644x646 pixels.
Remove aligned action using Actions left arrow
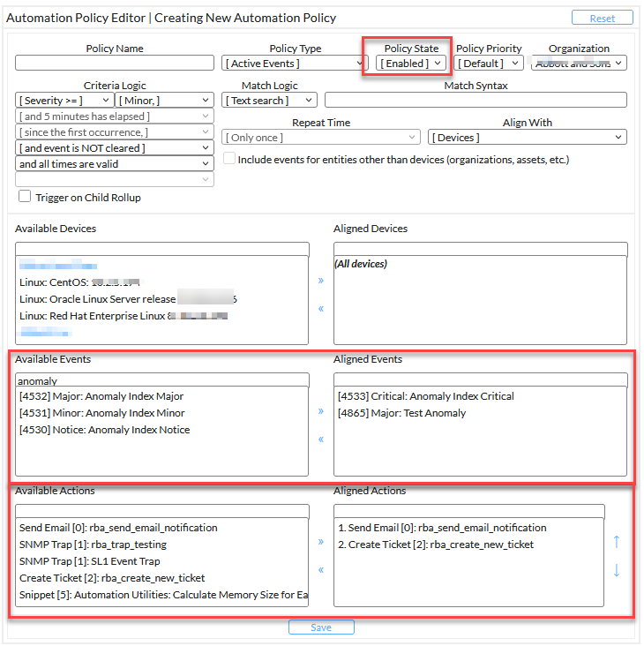pos(320,570)
